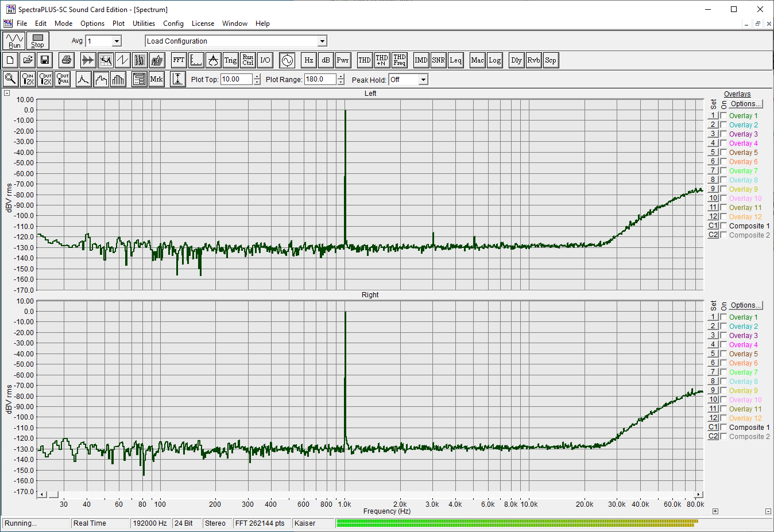Select the 3-D Surface view icon
Screen dimensions: 774x532
[x=157, y=60]
